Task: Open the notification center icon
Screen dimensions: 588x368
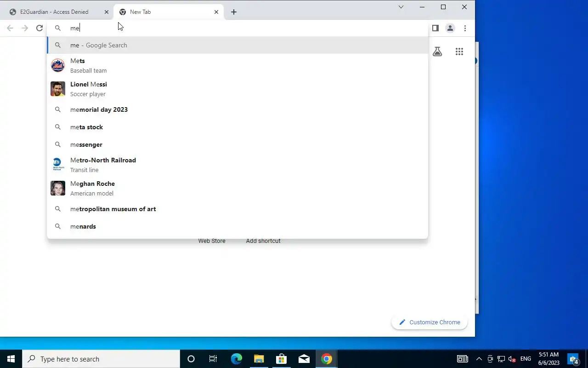Action: (x=573, y=359)
